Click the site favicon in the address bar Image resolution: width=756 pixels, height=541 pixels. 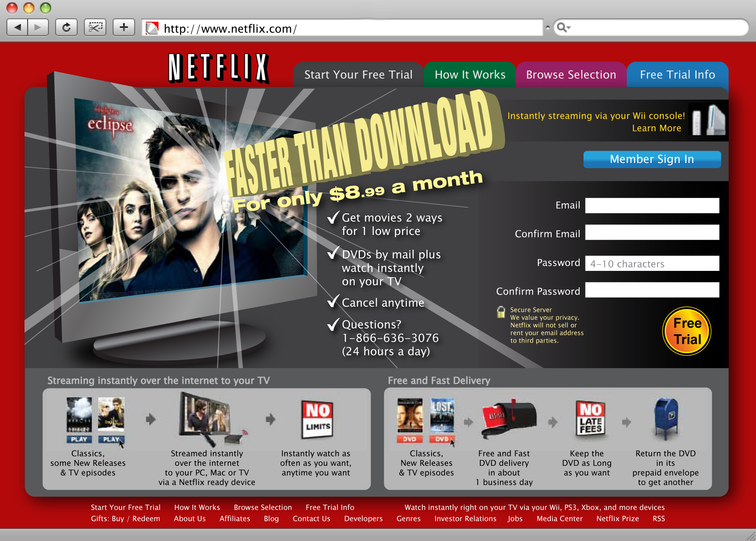[152, 28]
